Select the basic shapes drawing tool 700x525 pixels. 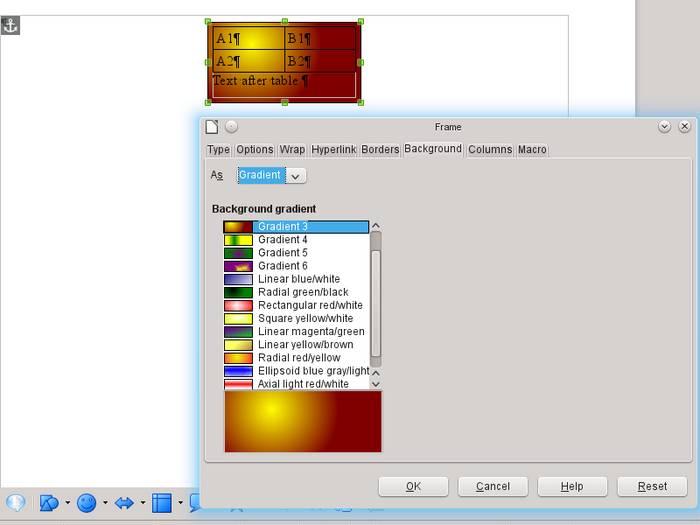pyautogui.click(x=49, y=503)
